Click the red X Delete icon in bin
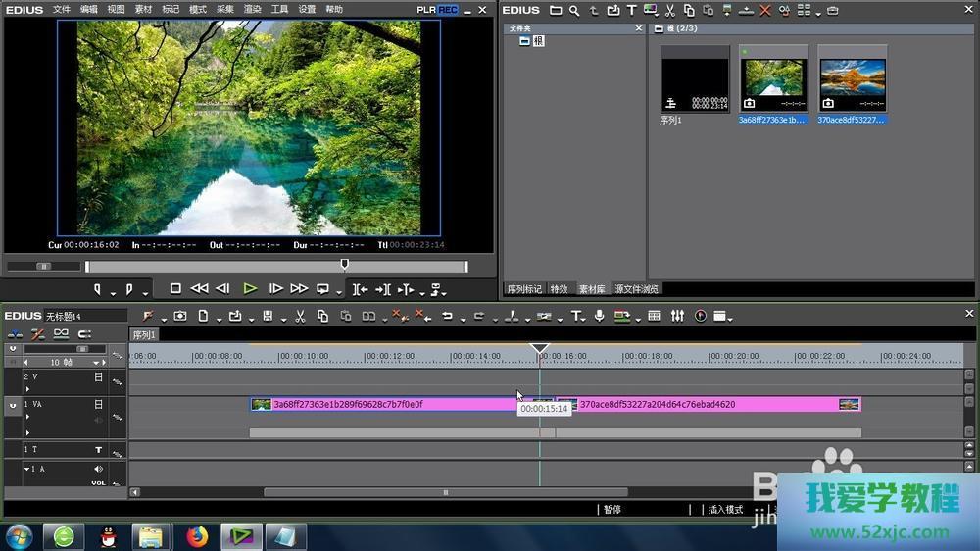 (x=765, y=11)
